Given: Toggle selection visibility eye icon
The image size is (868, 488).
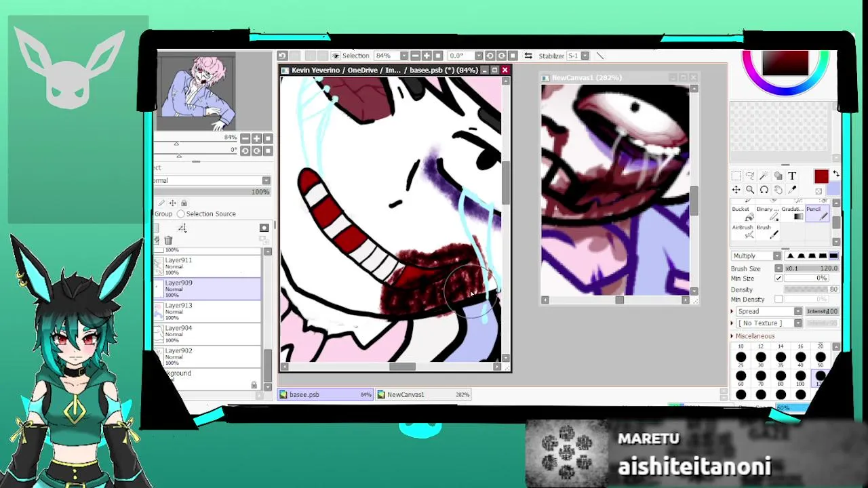Looking at the screenshot, I should [336, 56].
